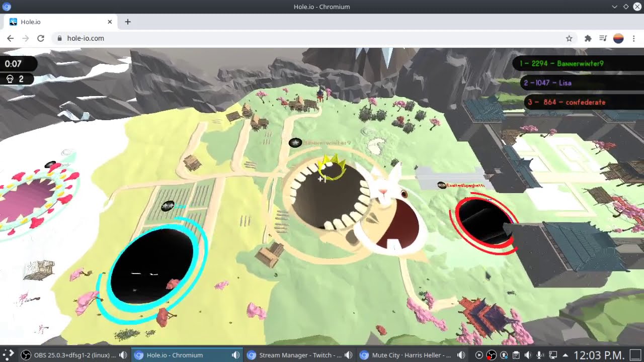Image resolution: width=644 pixels, height=362 pixels.
Task: View site info via the lock icon
Action: (x=59, y=38)
